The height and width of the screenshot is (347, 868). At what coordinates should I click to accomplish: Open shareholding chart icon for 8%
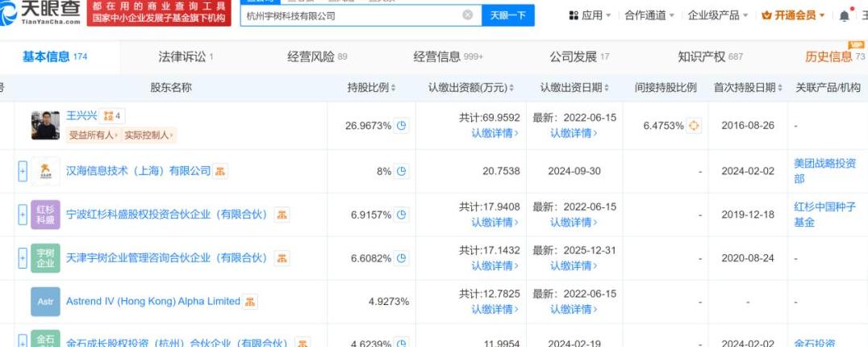coord(402,172)
